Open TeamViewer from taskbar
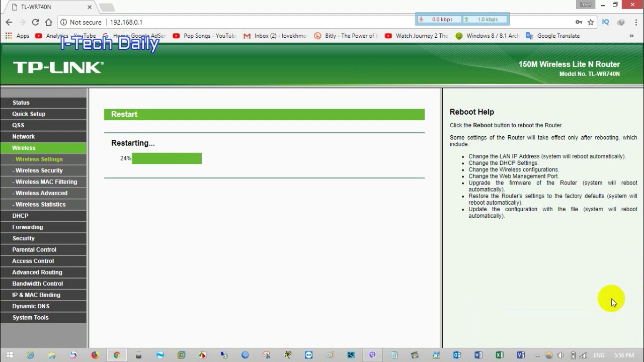This screenshot has width=644, height=362. pos(308,355)
